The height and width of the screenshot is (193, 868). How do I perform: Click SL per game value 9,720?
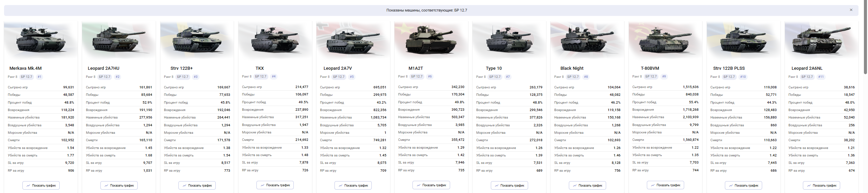click(x=70, y=163)
